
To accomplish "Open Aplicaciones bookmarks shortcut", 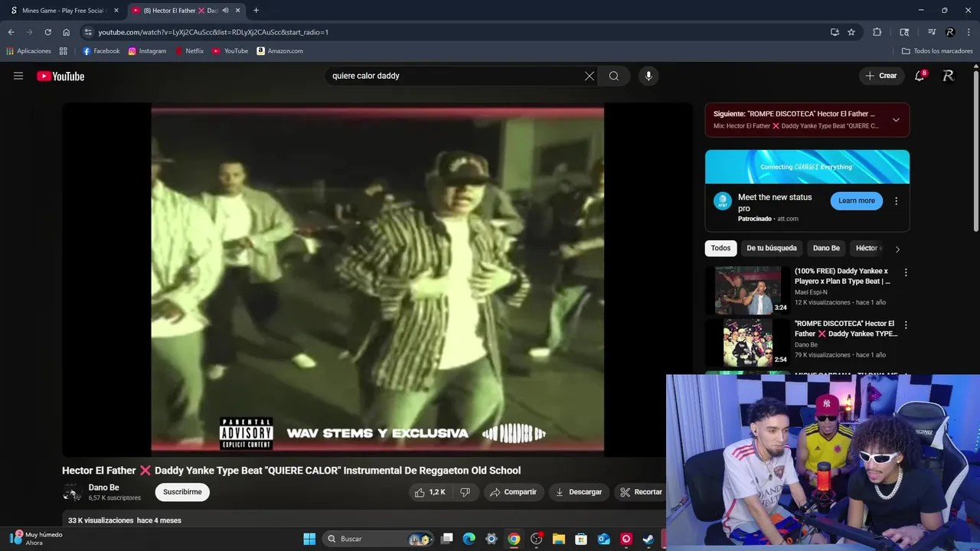I will tap(28, 51).
